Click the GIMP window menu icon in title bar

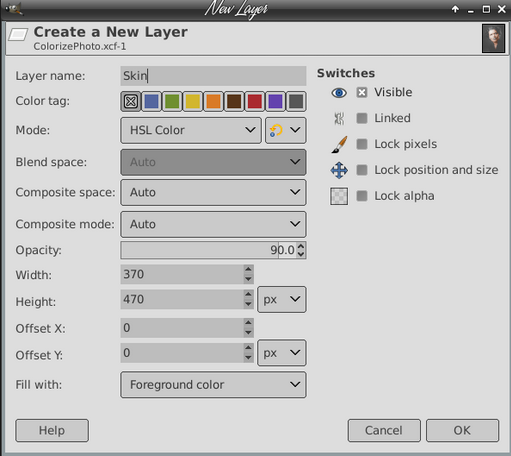(14, 8)
